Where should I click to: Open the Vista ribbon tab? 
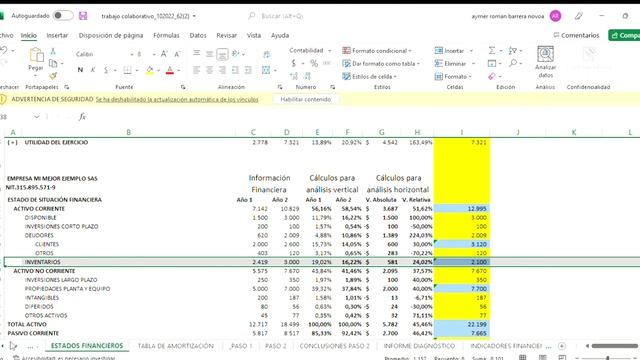click(x=254, y=36)
